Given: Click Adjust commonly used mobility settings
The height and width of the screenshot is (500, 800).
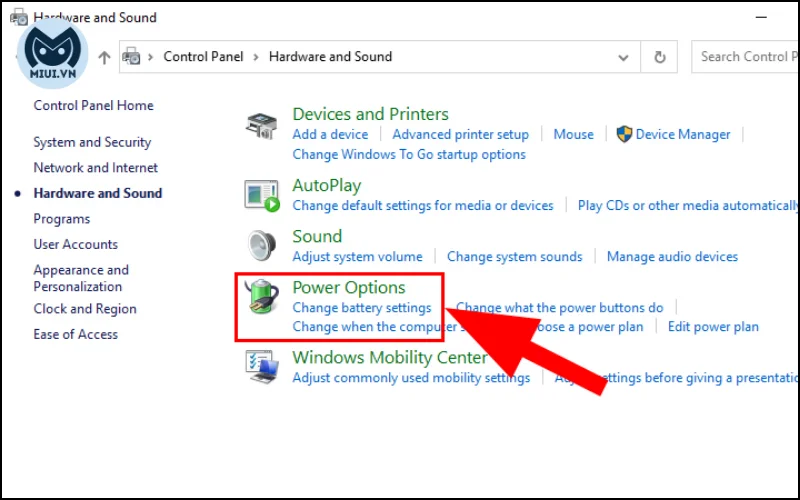Looking at the screenshot, I should 411,378.
